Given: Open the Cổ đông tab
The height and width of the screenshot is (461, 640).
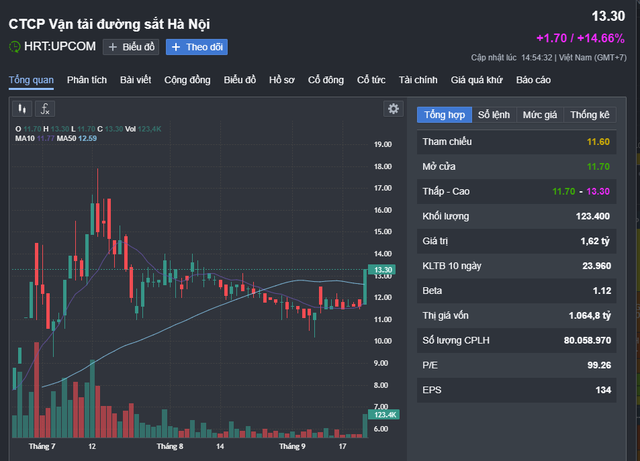Looking at the screenshot, I should click(x=326, y=79).
